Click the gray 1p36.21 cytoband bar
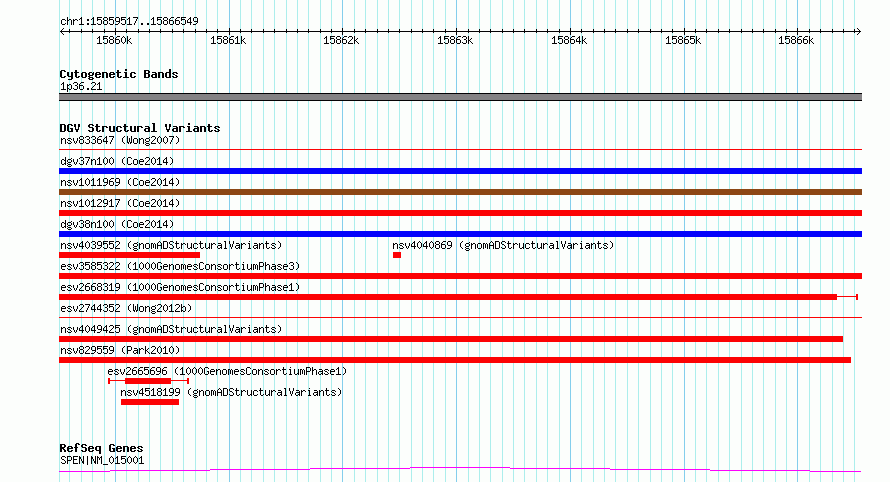This screenshot has width=890, height=482. 460,97
